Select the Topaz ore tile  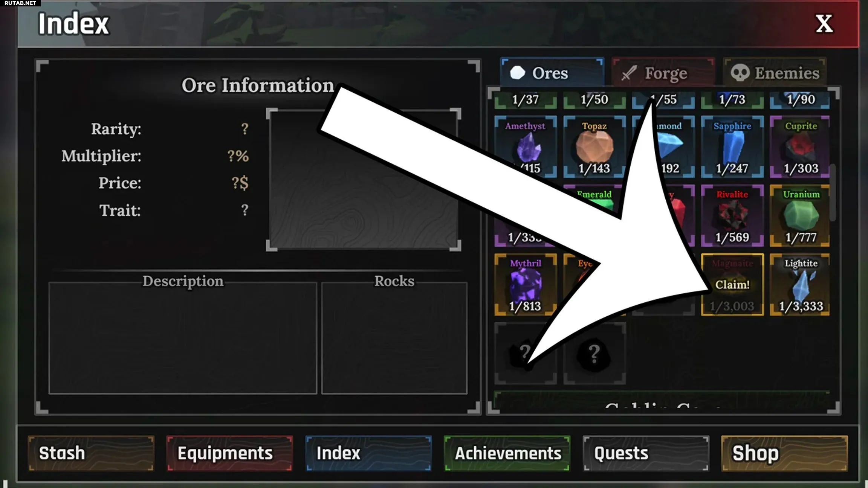coord(594,146)
